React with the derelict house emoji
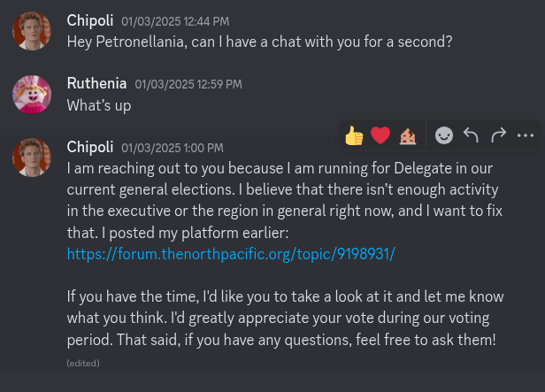Viewport: 545px width, 392px height. (408, 136)
